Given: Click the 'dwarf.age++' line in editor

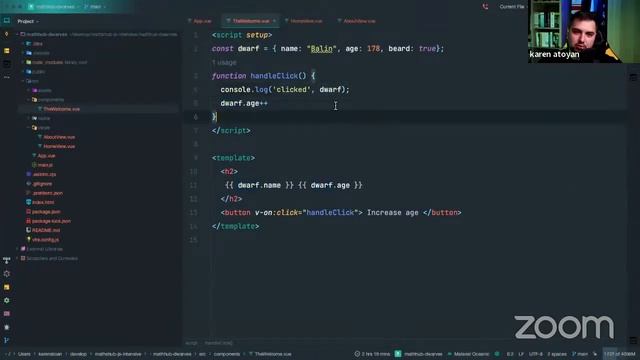Looking at the screenshot, I should [x=244, y=103].
